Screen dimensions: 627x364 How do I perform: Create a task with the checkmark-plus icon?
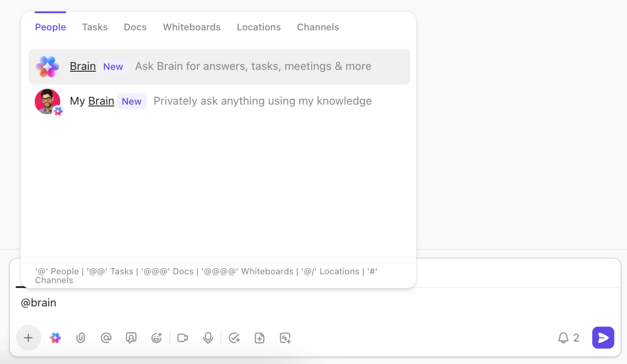(x=234, y=338)
